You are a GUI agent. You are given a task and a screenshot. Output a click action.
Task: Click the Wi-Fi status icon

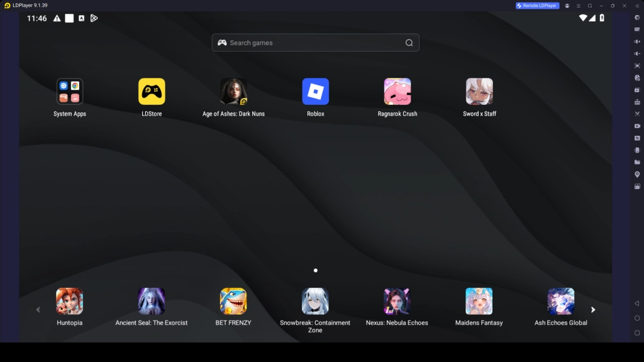click(583, 18)
